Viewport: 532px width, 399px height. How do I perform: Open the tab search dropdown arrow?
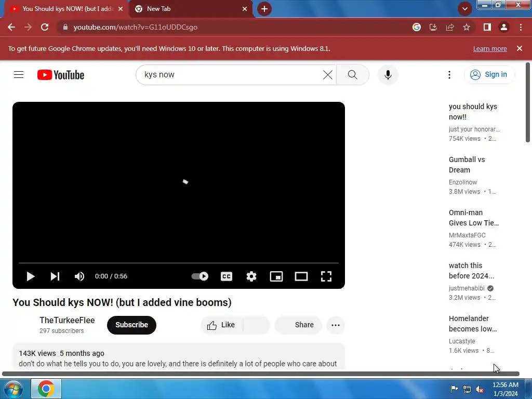[x=465, y=9]
